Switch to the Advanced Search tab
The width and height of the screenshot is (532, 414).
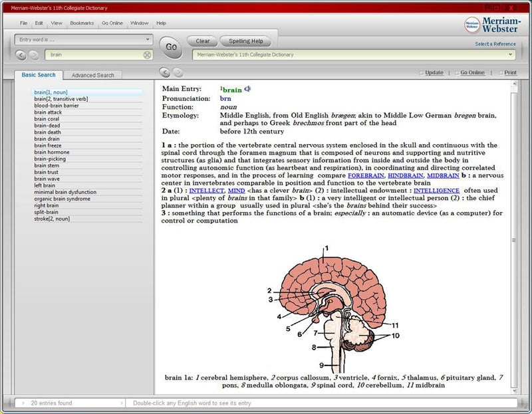[x=93, y=75]
